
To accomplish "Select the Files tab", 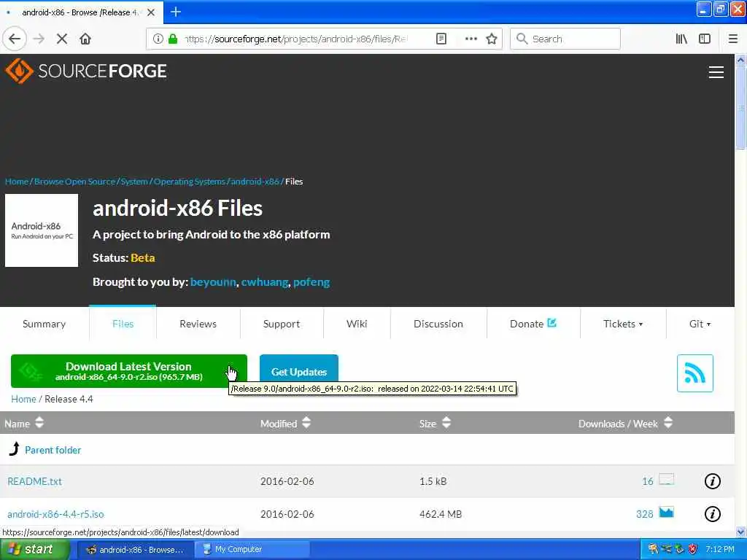I will tap(123, 324).
